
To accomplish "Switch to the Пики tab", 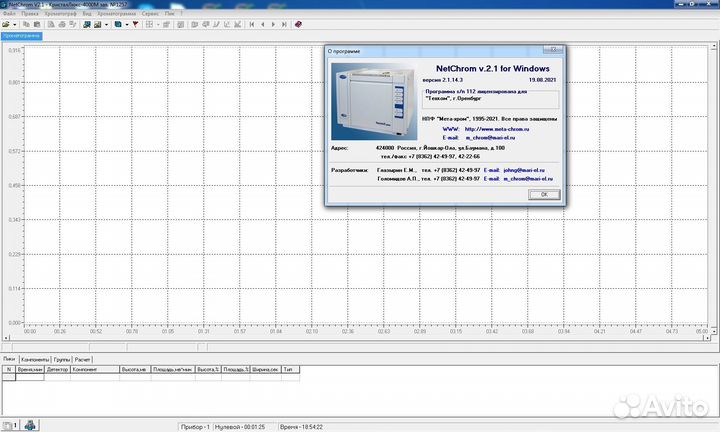I will (9, 359).
